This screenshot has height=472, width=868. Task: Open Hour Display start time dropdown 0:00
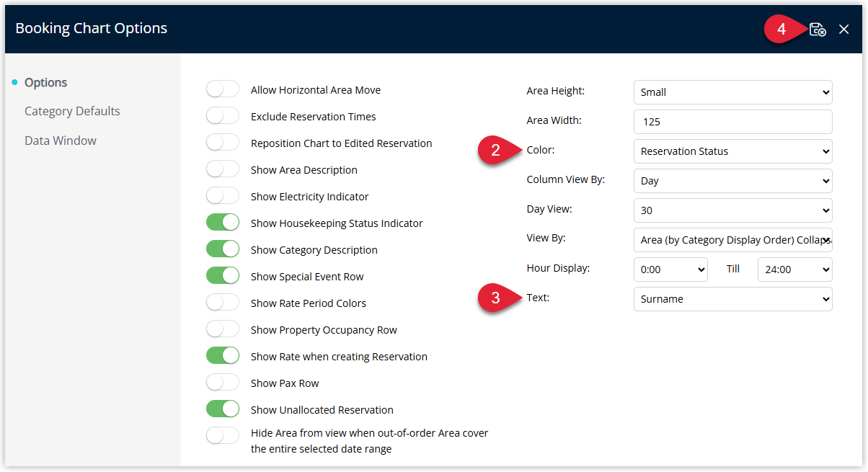[670, 270]
